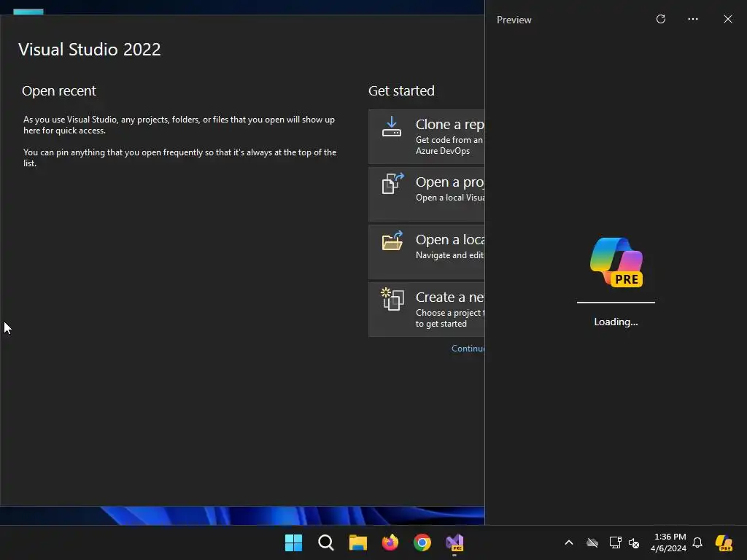The height and width of the screenshot is (560, 747).
Task: Select the Open a project card title
Action: [449, 182]
